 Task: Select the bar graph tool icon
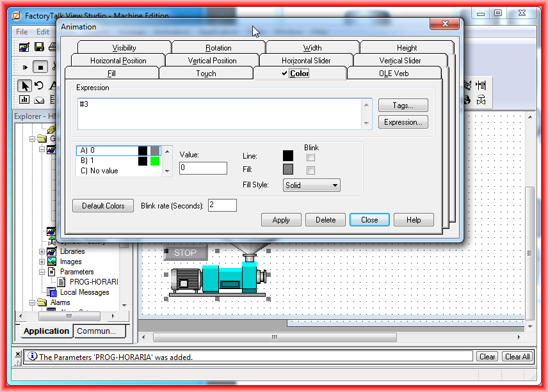(x=24, y=100)
